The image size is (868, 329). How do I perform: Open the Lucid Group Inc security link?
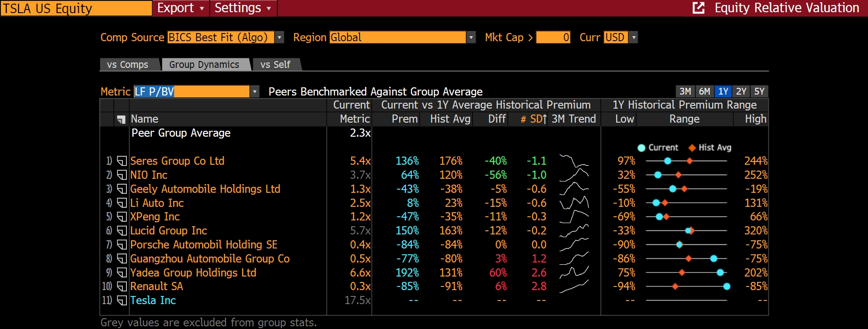click(x=169, y=231)
